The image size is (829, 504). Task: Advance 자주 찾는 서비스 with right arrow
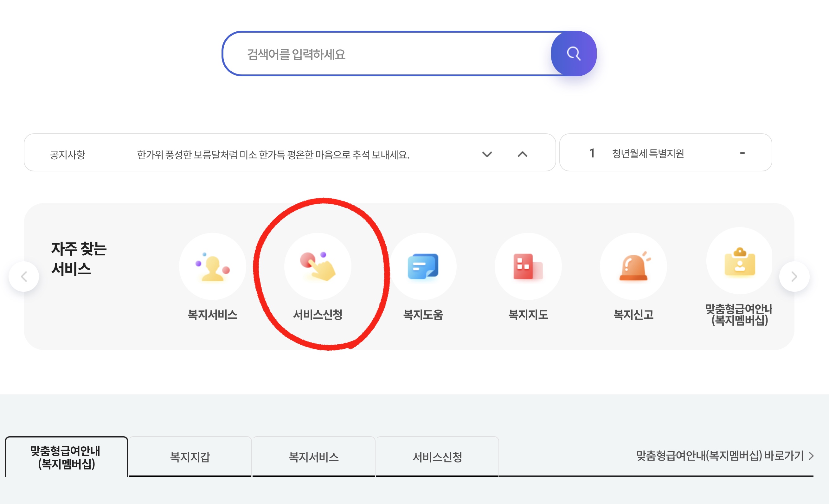[x=794, y=276]
